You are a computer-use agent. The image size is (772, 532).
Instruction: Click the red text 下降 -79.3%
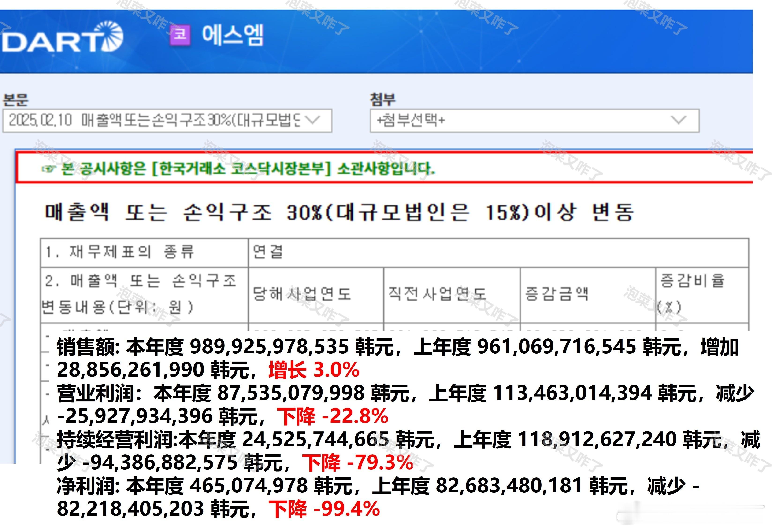pyautogui.click(x=358, y=462)
